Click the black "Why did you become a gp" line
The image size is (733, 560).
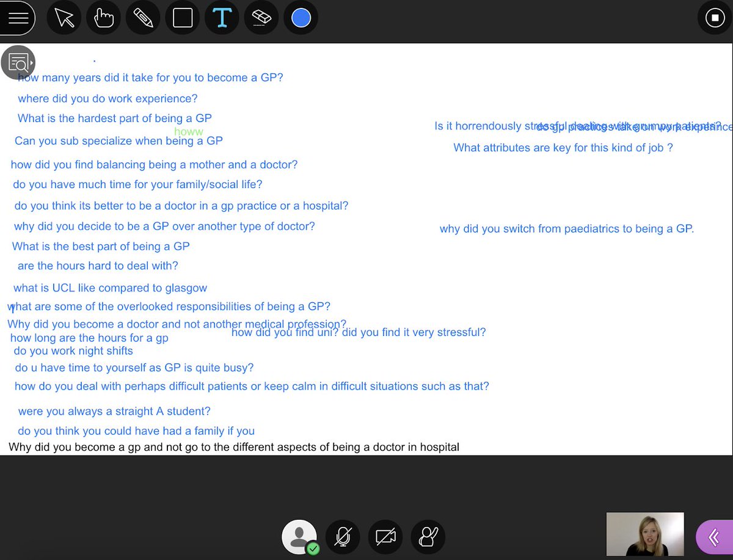point(234,447)
